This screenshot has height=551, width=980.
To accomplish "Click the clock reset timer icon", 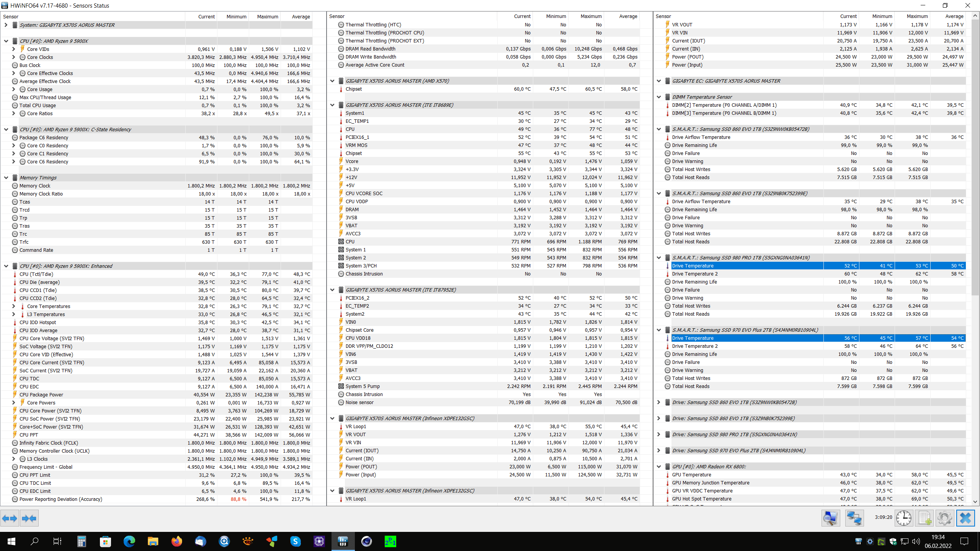I will (x=904, y=518).
